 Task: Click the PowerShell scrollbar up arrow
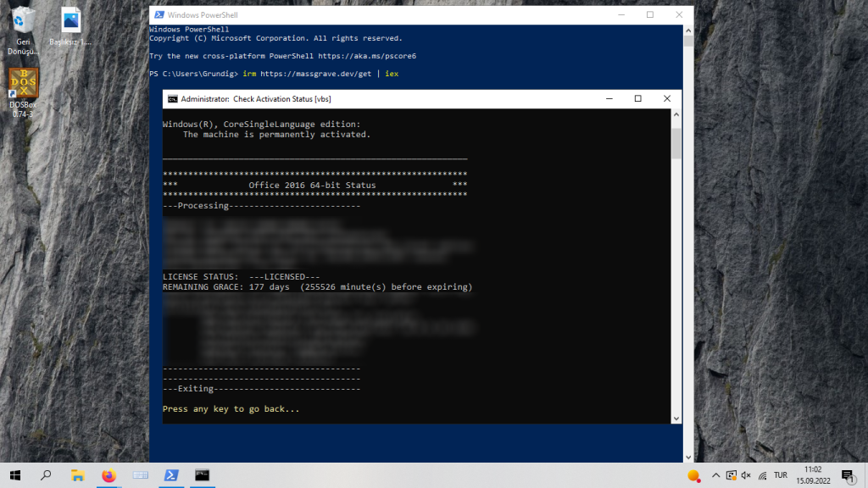pyautogui.click(x=688, y=30)
